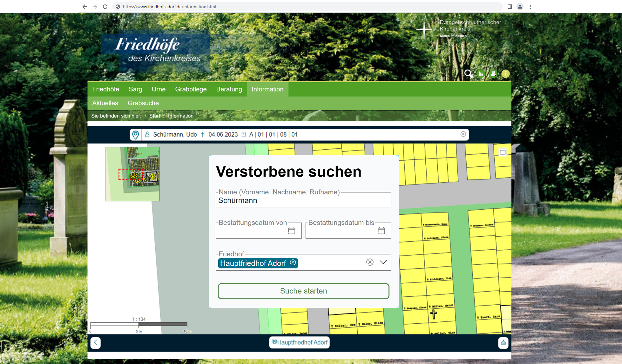Click the grave labeled Rohrmann, Klaus
The image size is (622, 364).
point(436,238)
